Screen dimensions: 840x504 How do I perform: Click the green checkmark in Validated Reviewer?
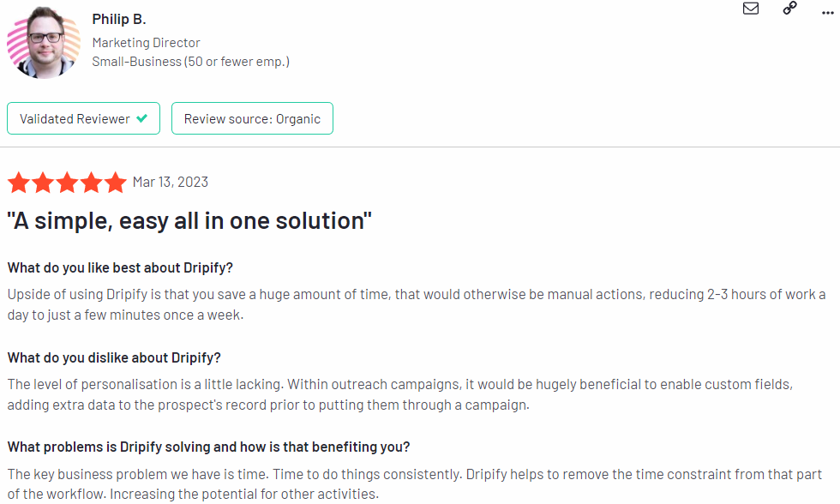click(142, 117)
